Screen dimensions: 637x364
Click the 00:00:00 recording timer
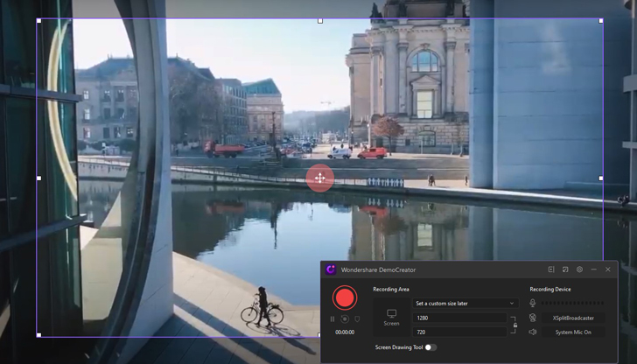tap(345, 332)
